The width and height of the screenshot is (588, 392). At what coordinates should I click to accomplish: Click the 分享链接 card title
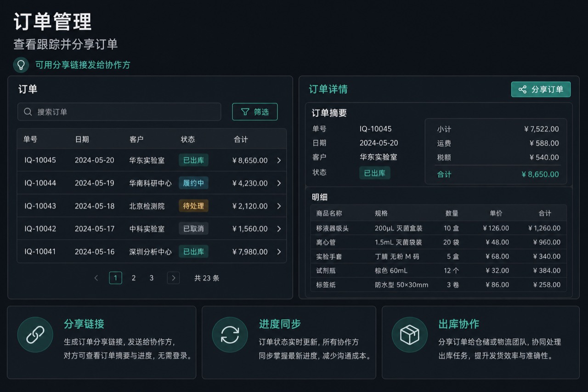(84, 324)
